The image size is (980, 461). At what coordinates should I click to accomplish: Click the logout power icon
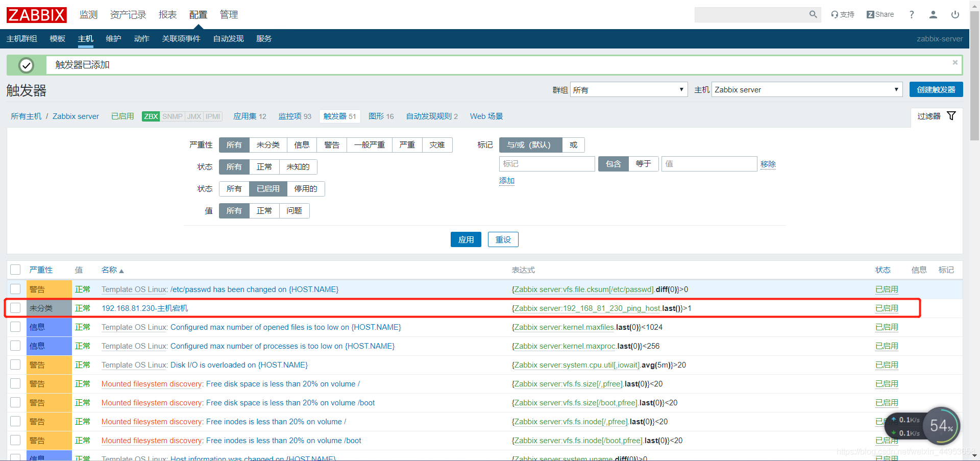coord(955,15)
